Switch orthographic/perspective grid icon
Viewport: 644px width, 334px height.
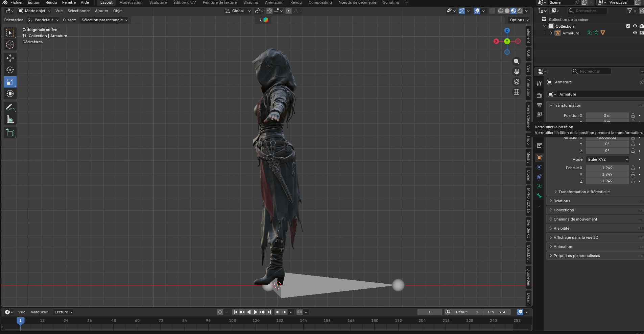pos(517,92)
